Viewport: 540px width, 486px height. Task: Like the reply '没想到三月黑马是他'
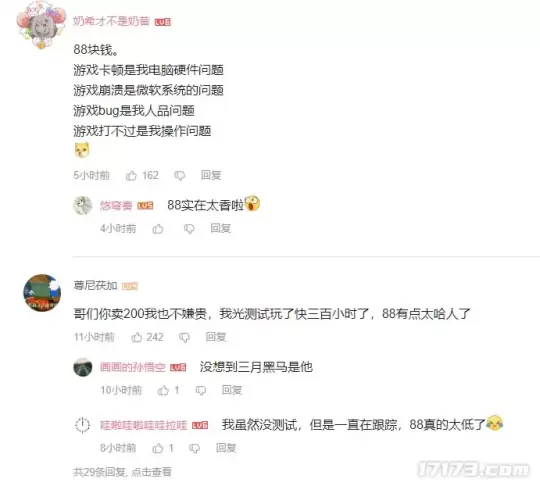[x=163, y=390]
